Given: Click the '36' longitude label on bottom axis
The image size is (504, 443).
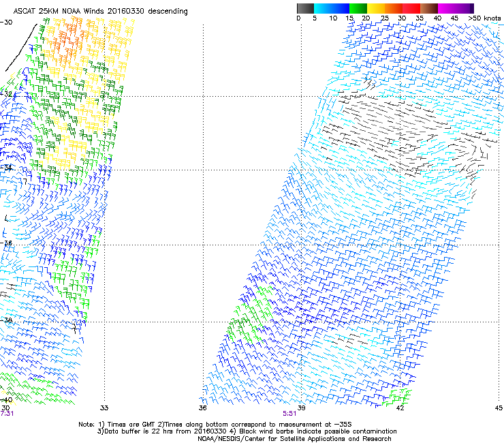Looking at the screenshot, I should (202, 408).
